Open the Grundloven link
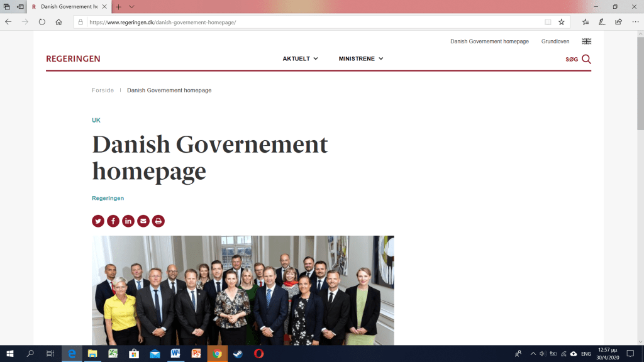This screenshot has width=644, height=362. point(555,41)
